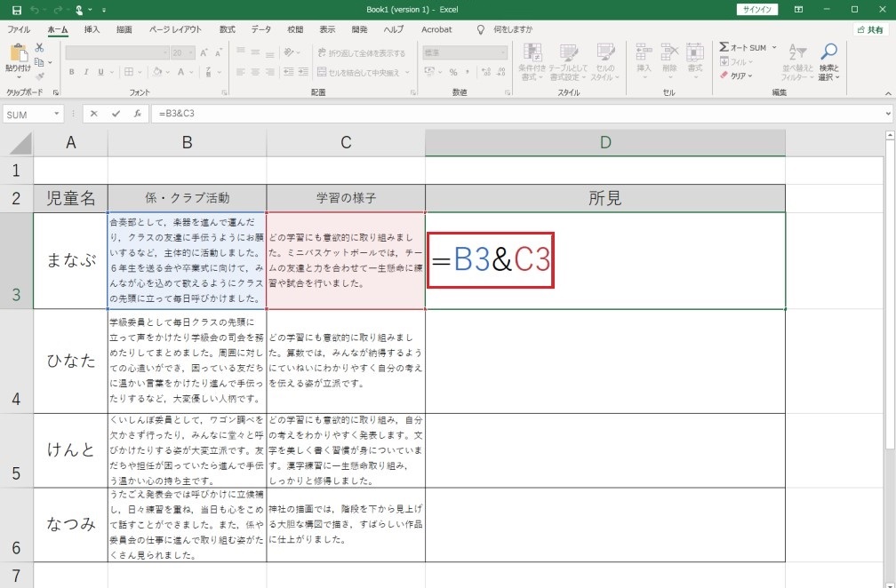Click the オート SUM sigma button
Viewport: 896px width, 588px height.
(742, 47)
